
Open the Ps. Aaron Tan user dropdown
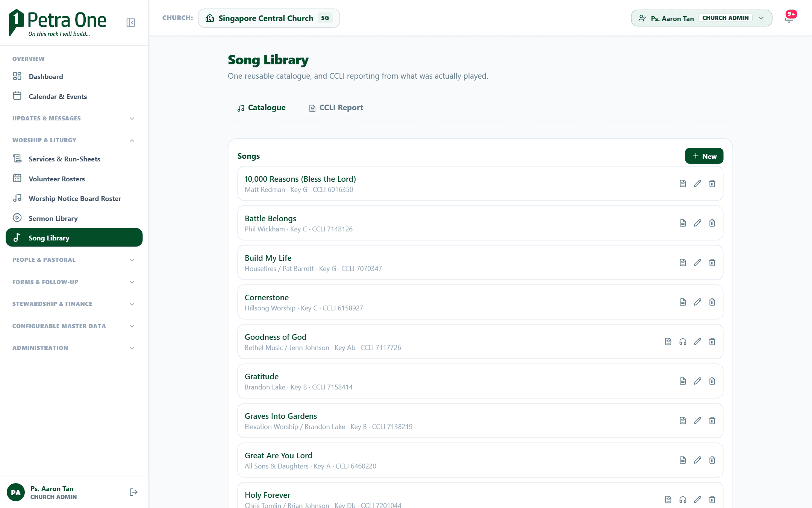(x=701, y=18)
